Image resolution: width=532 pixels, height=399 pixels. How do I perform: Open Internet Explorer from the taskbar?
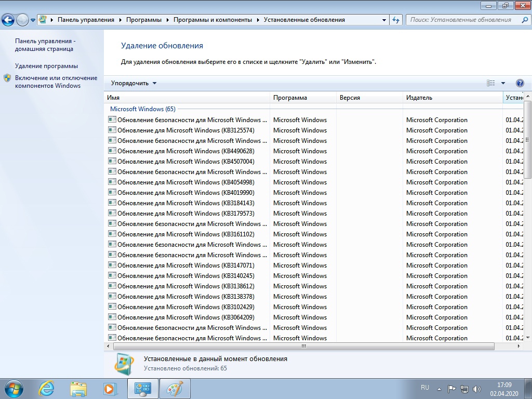tap(47, 388)
